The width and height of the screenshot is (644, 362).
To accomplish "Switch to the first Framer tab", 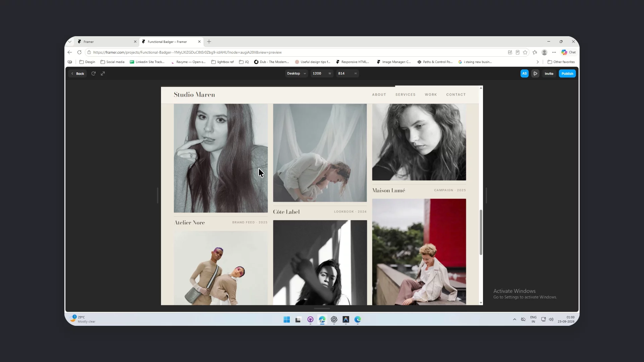I will [x=106, y=42].
